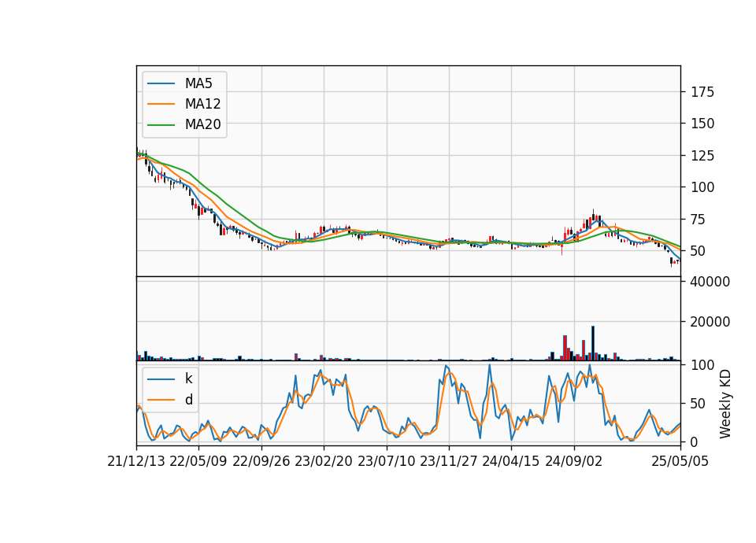The image size is (756, 543).
Task: Click the 75 price axis tick label
Action: [699, 220]
